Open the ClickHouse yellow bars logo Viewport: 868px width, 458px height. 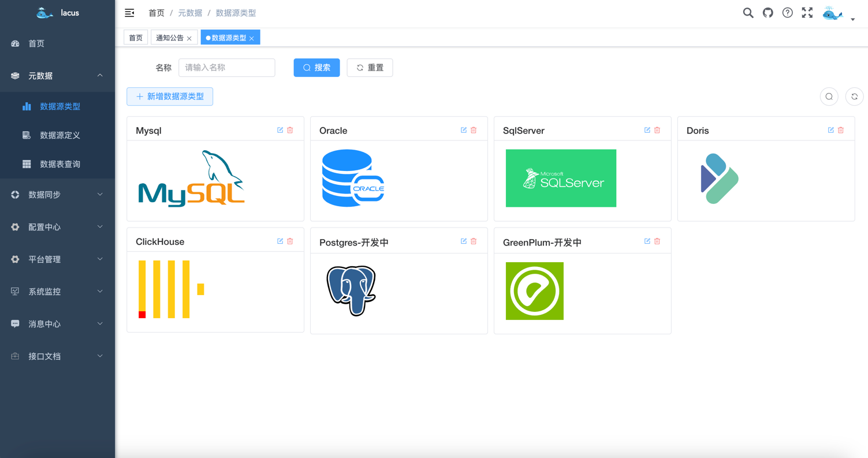(x=172, y=289)
